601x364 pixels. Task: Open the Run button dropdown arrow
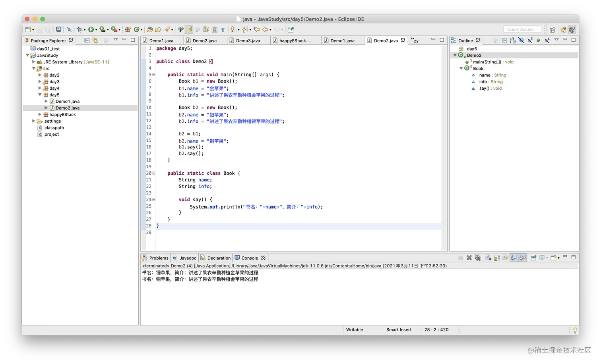click(96, 30)
